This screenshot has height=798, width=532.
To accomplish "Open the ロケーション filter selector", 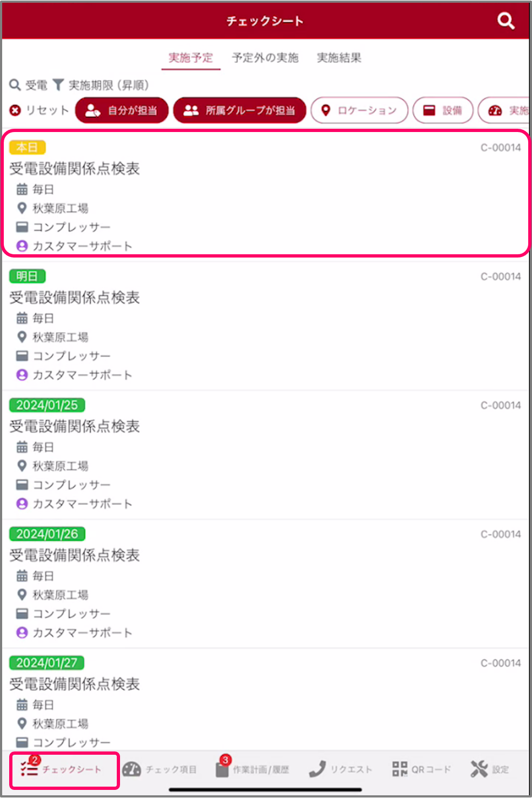I will (x=359, y=110).
